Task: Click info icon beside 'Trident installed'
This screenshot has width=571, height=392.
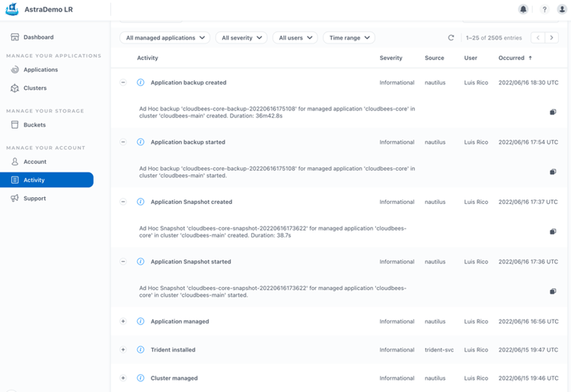Action: coord(140,350)
